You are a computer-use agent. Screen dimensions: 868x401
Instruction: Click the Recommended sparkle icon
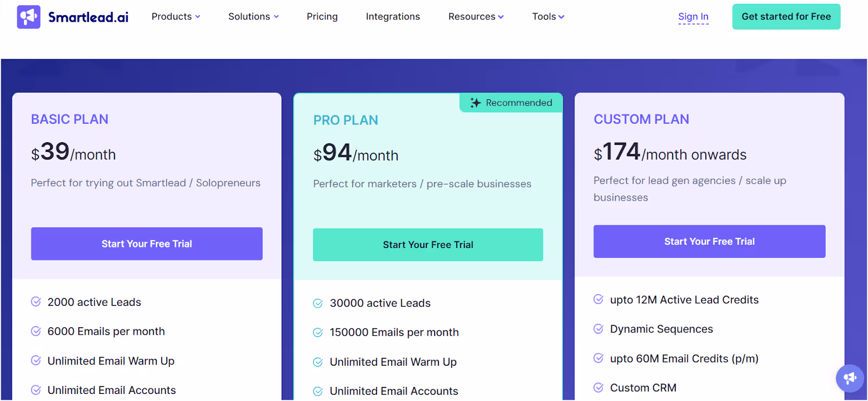click(x=476, y=103)
